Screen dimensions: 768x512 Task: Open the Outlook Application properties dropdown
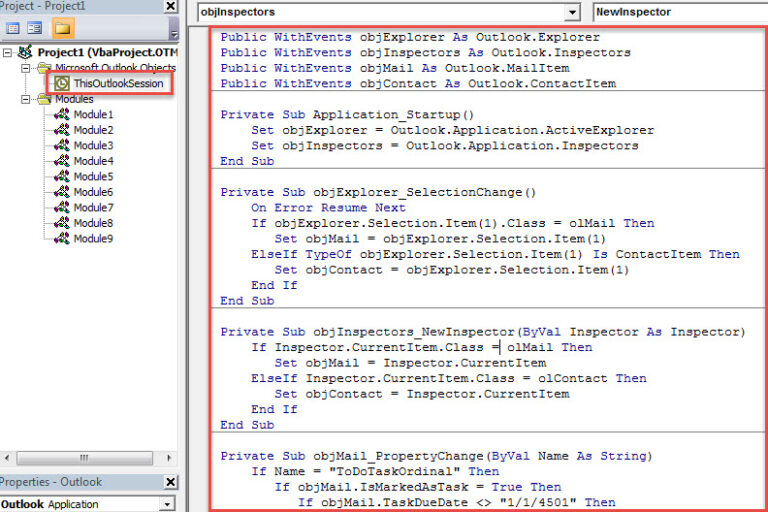tap(168, 504)
